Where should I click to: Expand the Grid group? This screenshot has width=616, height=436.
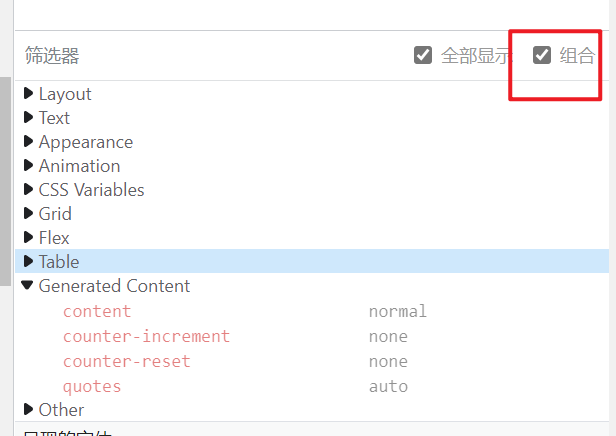tap(29, 214)
